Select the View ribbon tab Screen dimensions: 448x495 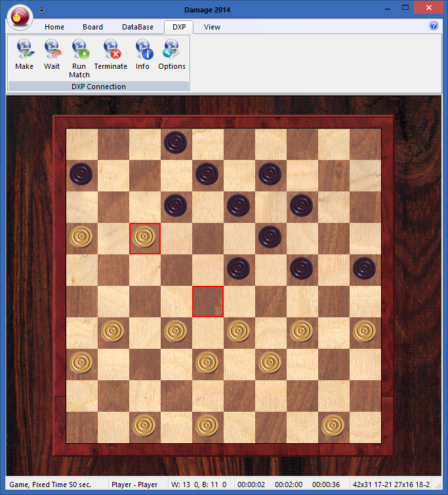pyautogui.click(x=212, y=27)
